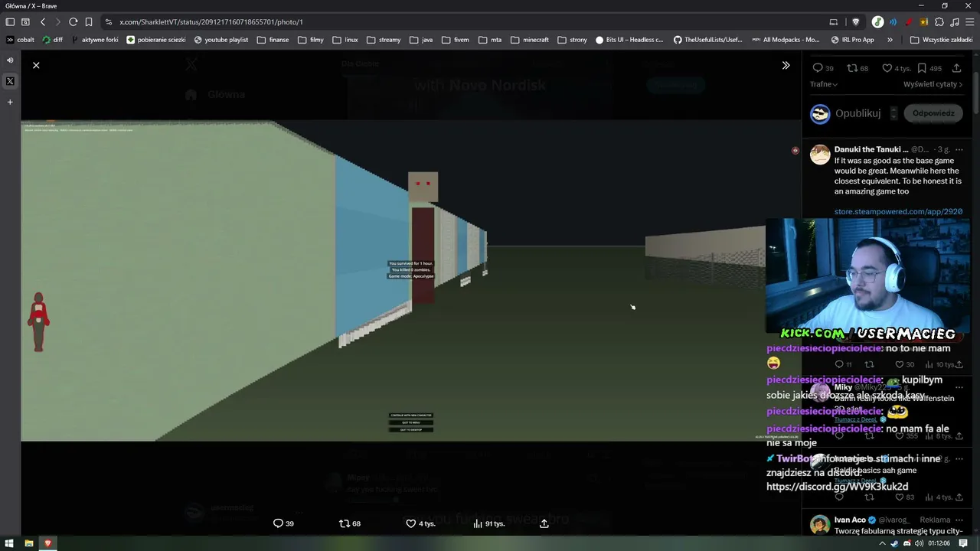Open Brave main hamburger menu
The height and width of the screenshot is (551, 980).
pos(969,22)
